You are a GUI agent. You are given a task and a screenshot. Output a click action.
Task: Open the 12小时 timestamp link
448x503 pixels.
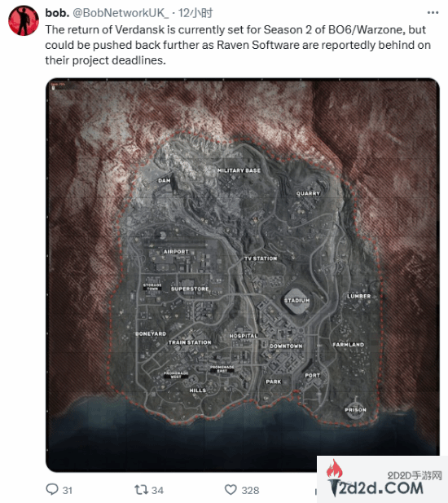click(195, 13)
